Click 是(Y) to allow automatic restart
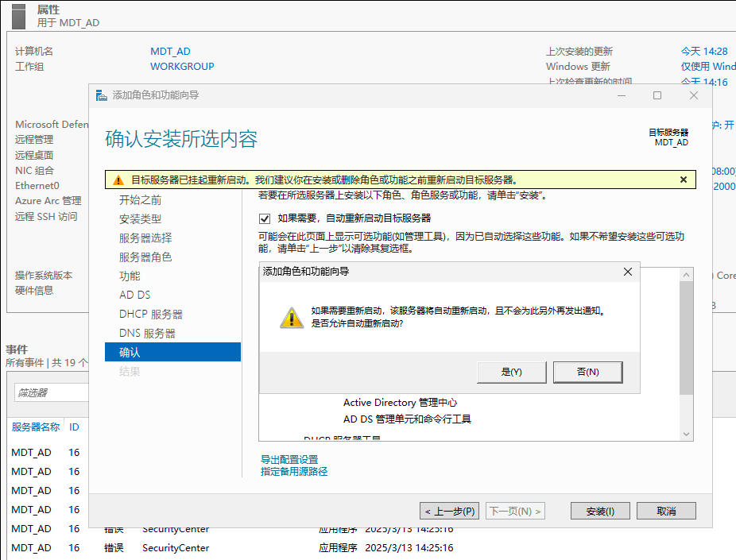The image size is (736, 560). click(511, 372)
